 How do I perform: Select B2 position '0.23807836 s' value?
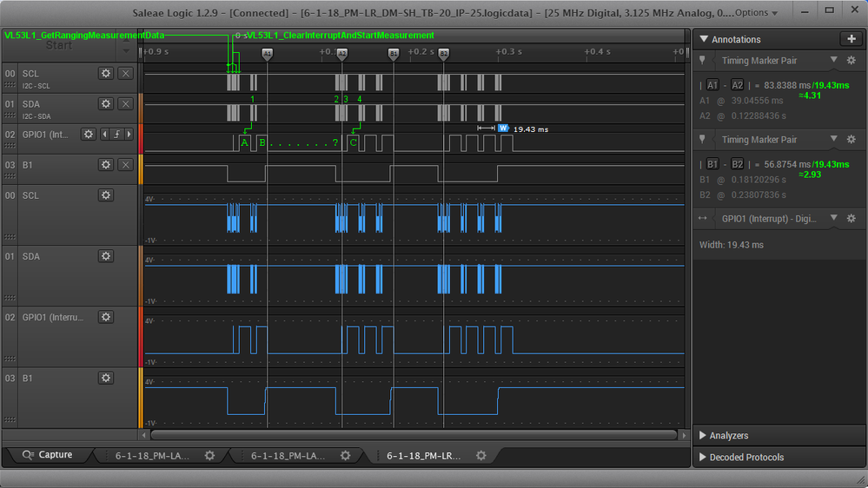coord(759,195)
